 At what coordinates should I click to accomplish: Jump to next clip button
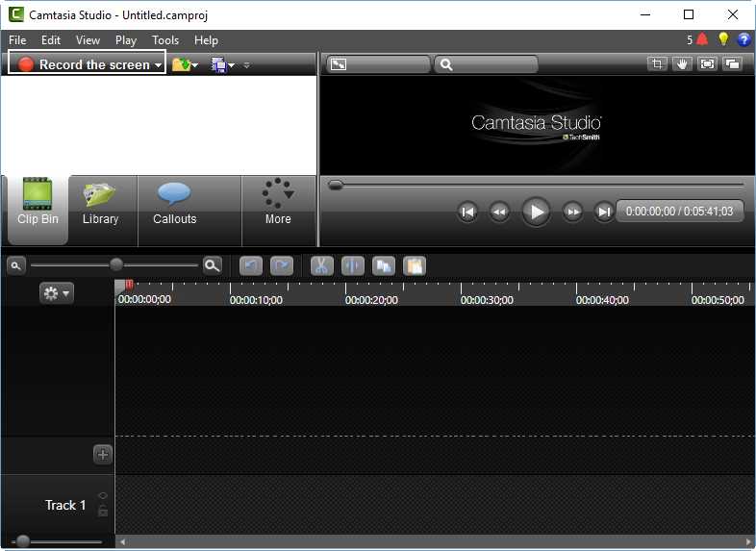[604, 212]
